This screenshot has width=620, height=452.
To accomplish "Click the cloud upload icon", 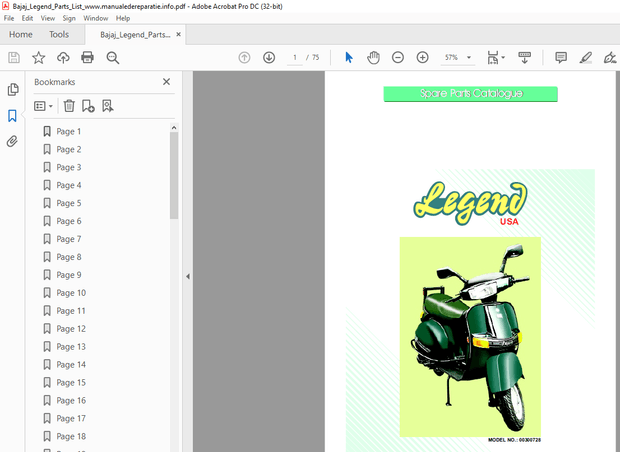I will click(x=63, y=58).
